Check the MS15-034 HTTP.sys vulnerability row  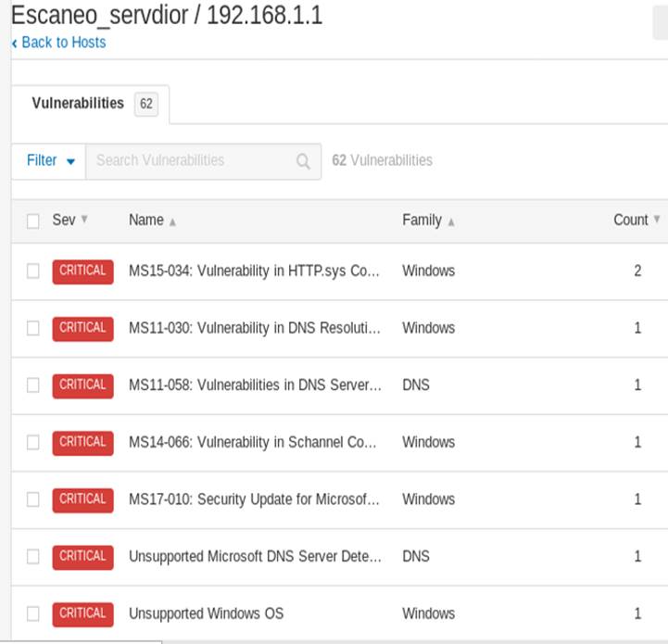pyautogui.click(x=33, y=271)
